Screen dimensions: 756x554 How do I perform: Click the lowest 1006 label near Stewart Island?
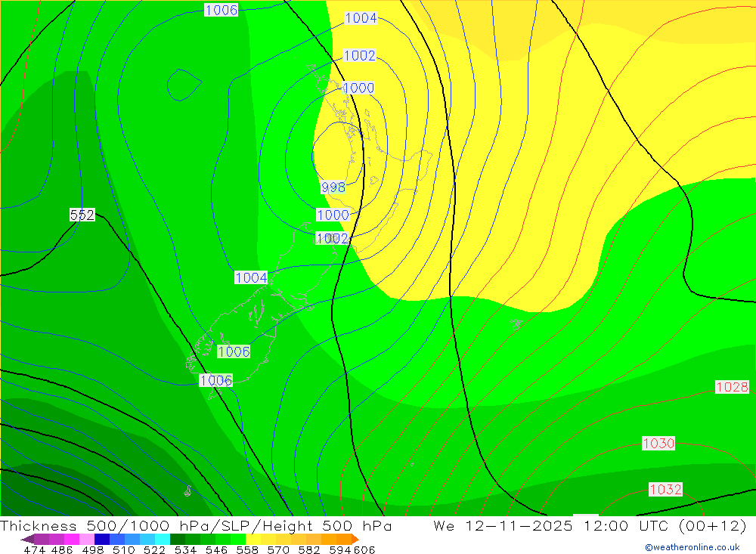click(215, 380)
